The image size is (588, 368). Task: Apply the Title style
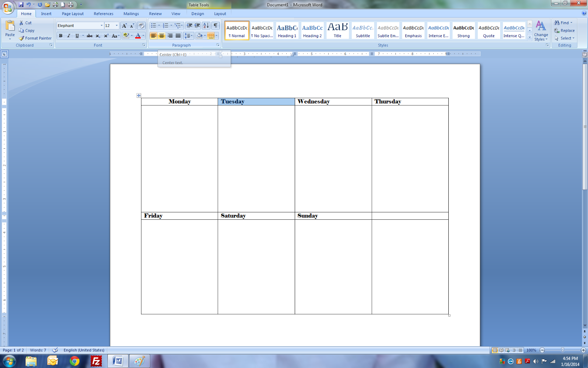coord(337,30)
